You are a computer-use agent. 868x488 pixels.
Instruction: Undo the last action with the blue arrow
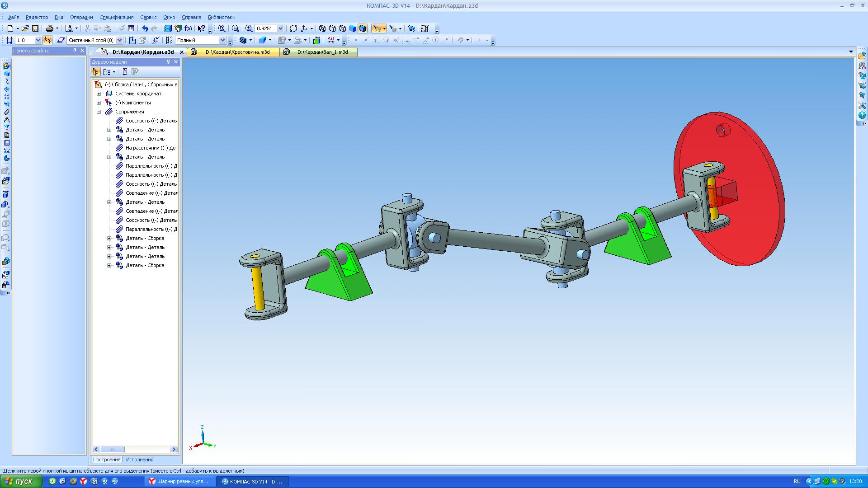click(x=145, y=28)
